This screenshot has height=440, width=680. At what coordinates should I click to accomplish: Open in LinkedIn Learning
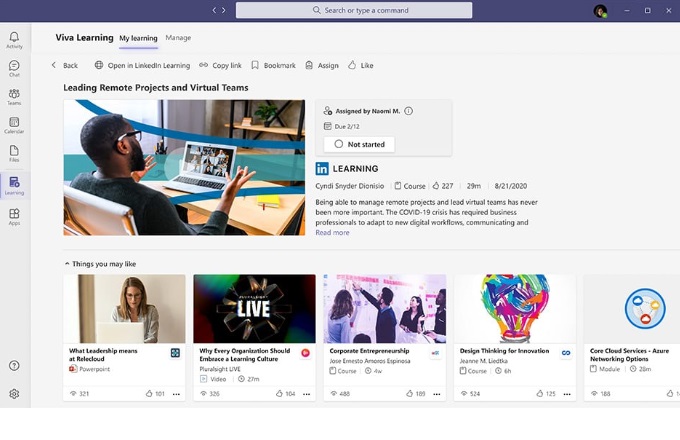click(x=142, y=65)
